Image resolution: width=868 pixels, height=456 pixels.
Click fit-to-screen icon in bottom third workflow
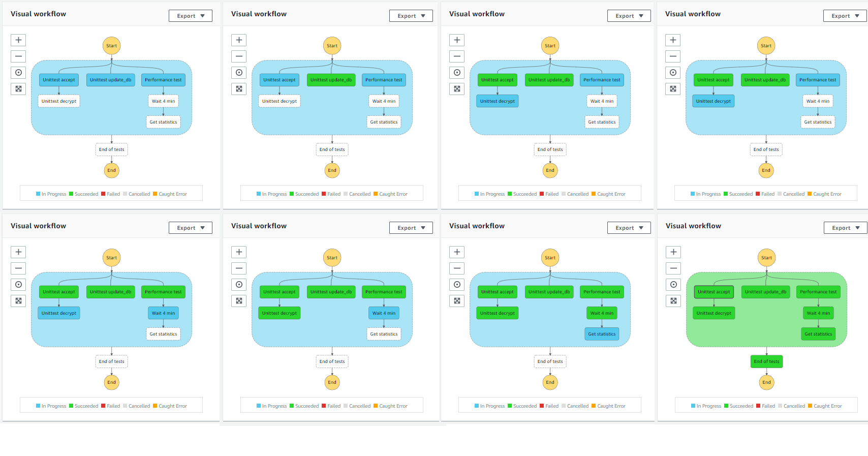click(x=456, y=300)
